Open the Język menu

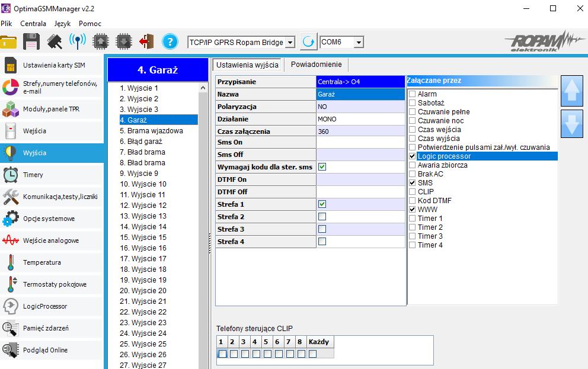(x=62, y=24)
